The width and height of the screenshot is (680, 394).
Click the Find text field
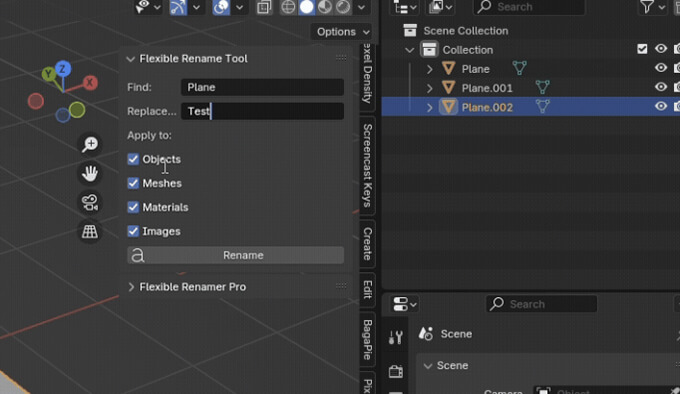[x=262, y=87]
